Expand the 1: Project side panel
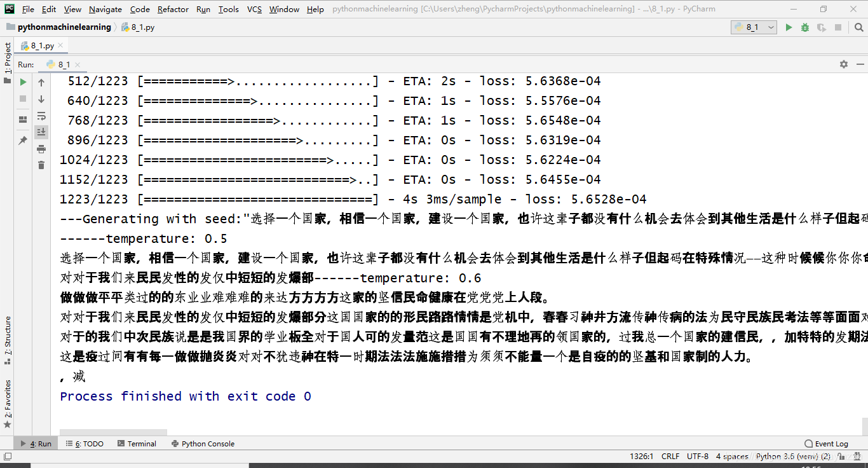Image resolution: width=868 pixels, height=468 pixels. click(7, 62)
